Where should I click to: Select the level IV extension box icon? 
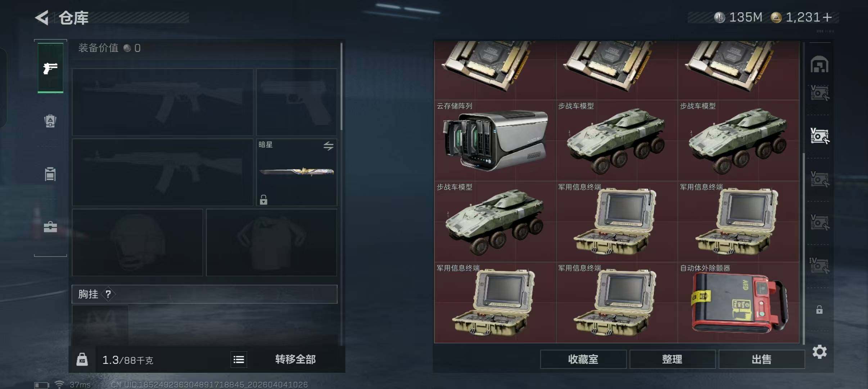click(x=819, y=265)
